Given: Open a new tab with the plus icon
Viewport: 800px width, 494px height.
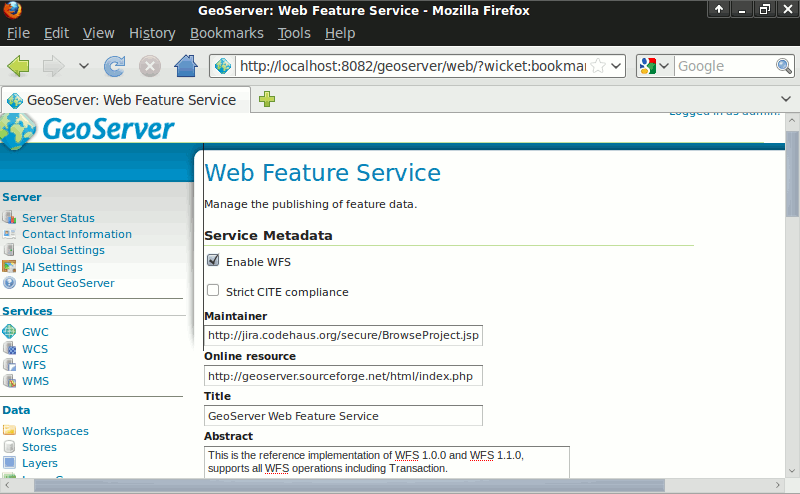Looking at the screenshot, I should pyautogui.click(x=267, y=99).
